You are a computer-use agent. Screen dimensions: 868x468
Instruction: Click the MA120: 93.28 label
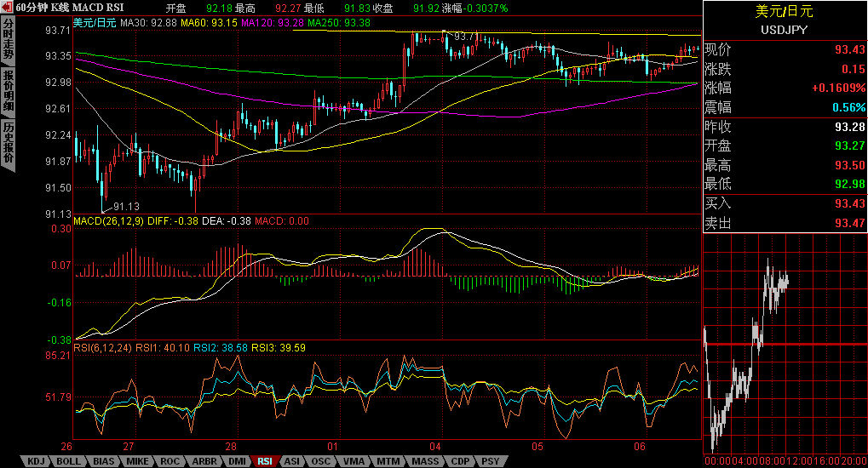pos(273,23)
